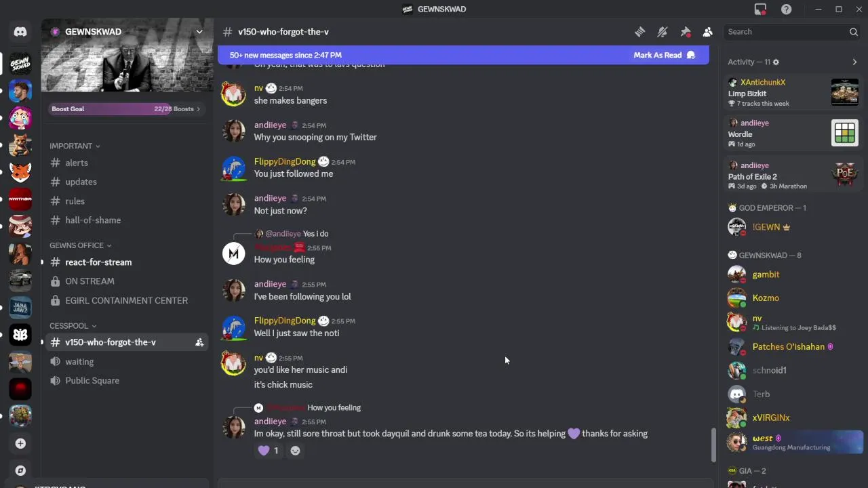
Task: Collapse the CESSPOOL channel category
Action: pos(73,326)
